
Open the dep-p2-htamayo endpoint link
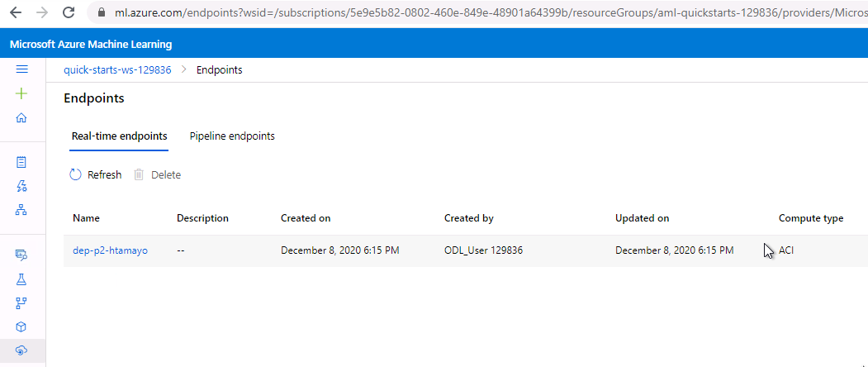point(110,250)
